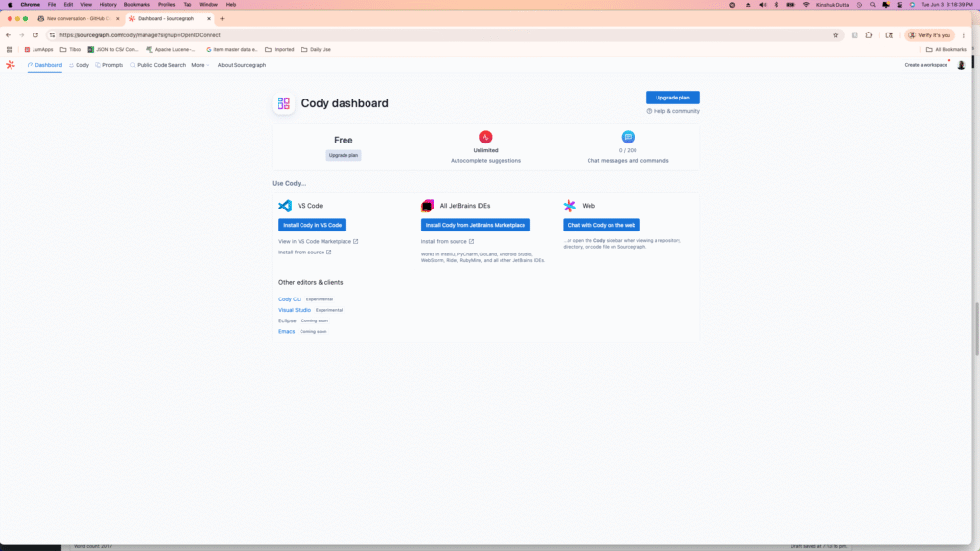Open About Sourcegraph
Screen dimensions: 980x551
tap(242, 65)
